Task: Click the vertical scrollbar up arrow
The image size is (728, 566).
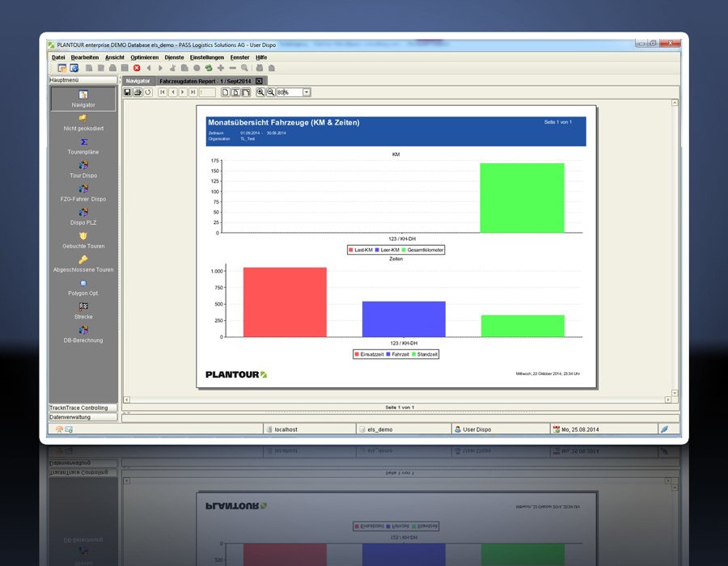Action: [675, 103]
